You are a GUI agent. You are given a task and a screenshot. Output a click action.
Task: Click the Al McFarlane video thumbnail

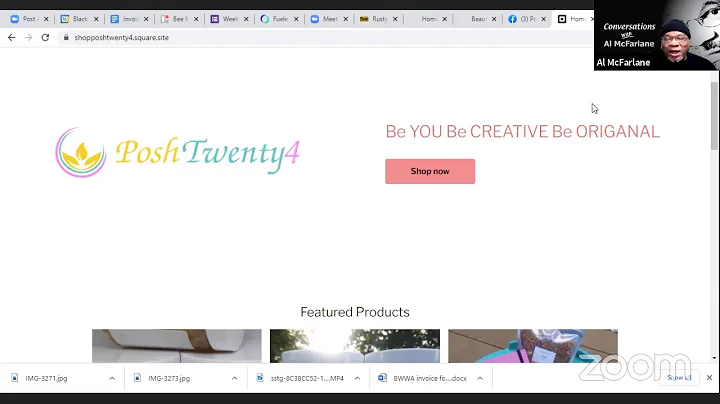tap(657, 35)
